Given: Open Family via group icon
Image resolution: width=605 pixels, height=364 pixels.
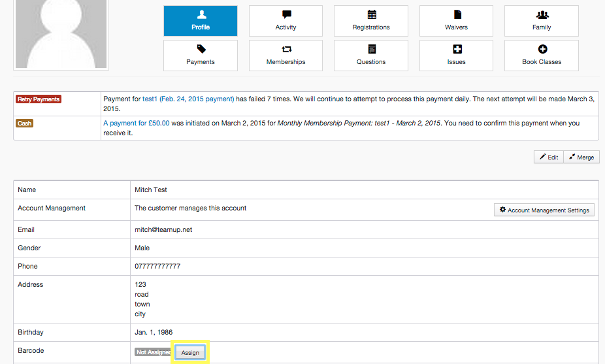Looking at the screenshot, I should click(541, 21).
